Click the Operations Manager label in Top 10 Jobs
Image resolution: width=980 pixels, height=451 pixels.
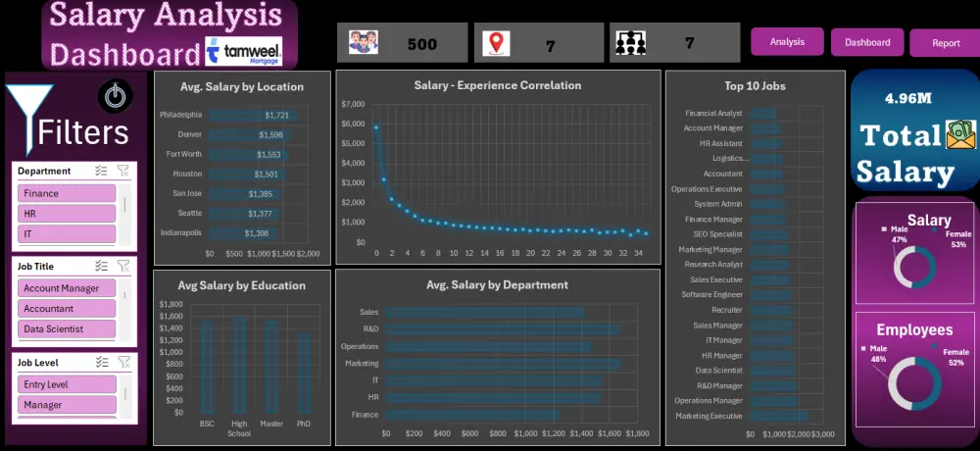pos(709,400)
